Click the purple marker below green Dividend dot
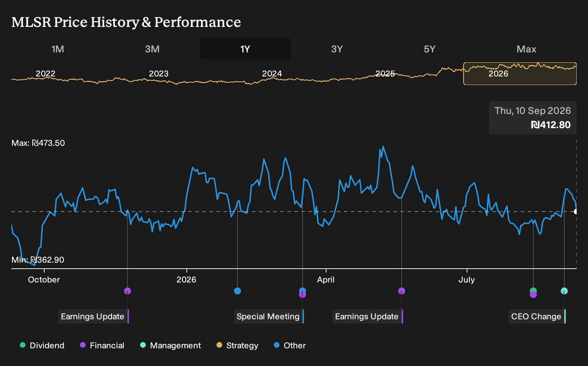588x366 pixels. pos(533,295)
